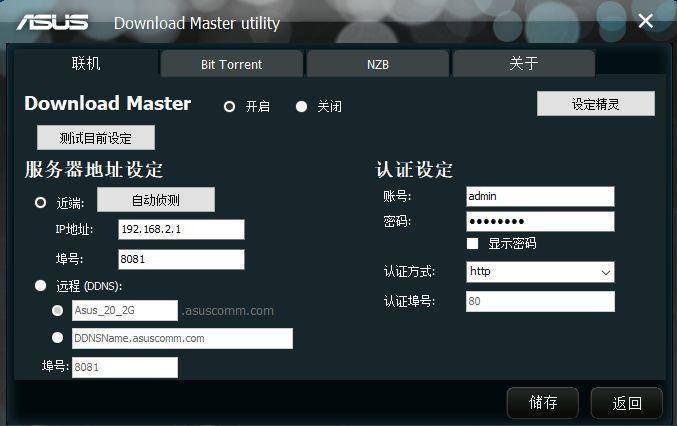Tick the 显示密码 show password checkbox
The width and height of the screenshot is (677, 426).
472,243
